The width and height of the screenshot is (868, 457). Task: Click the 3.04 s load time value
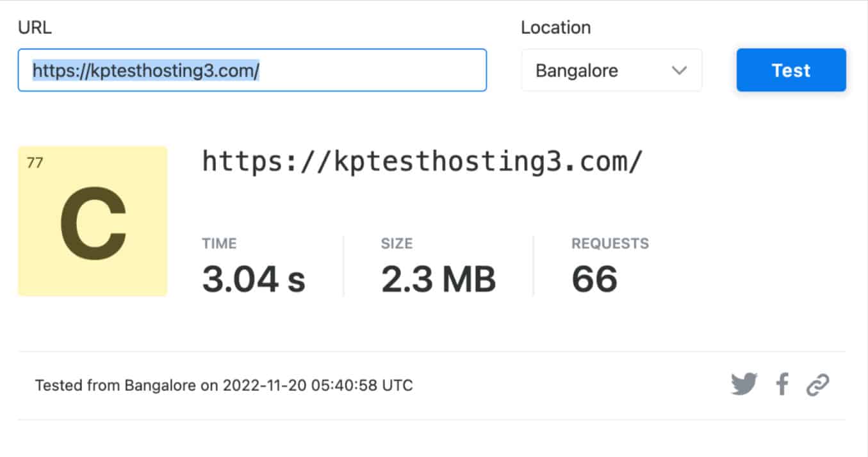[x=254, y=280]
